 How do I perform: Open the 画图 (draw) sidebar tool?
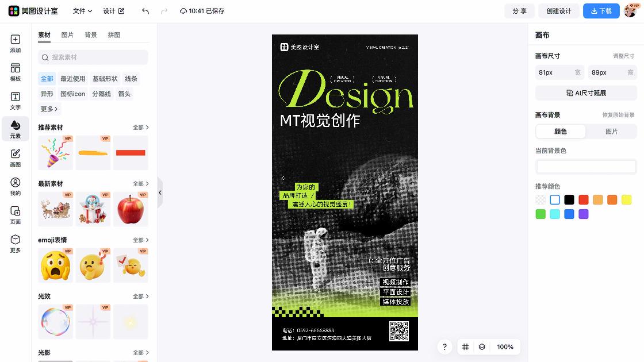pos(15,158)
